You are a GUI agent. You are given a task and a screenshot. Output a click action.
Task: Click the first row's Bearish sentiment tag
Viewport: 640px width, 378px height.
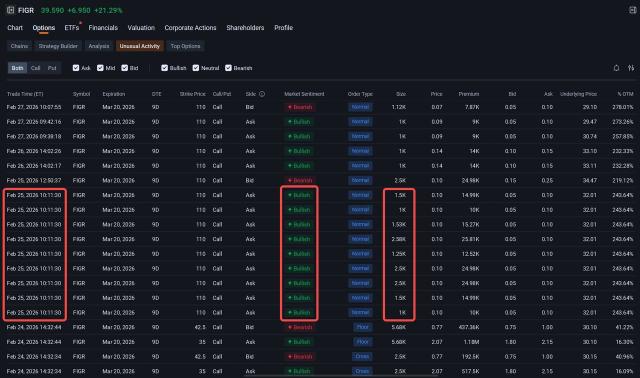(x=300, y=107)
